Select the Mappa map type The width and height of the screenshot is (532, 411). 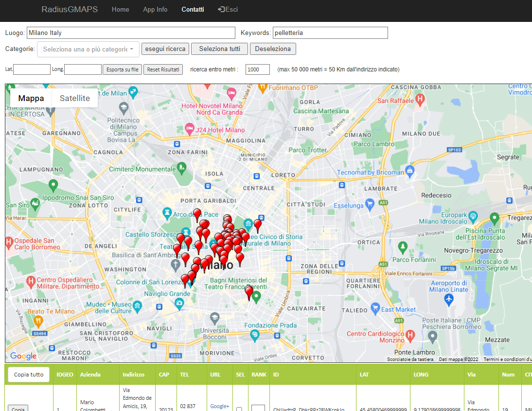pos(31,98)
